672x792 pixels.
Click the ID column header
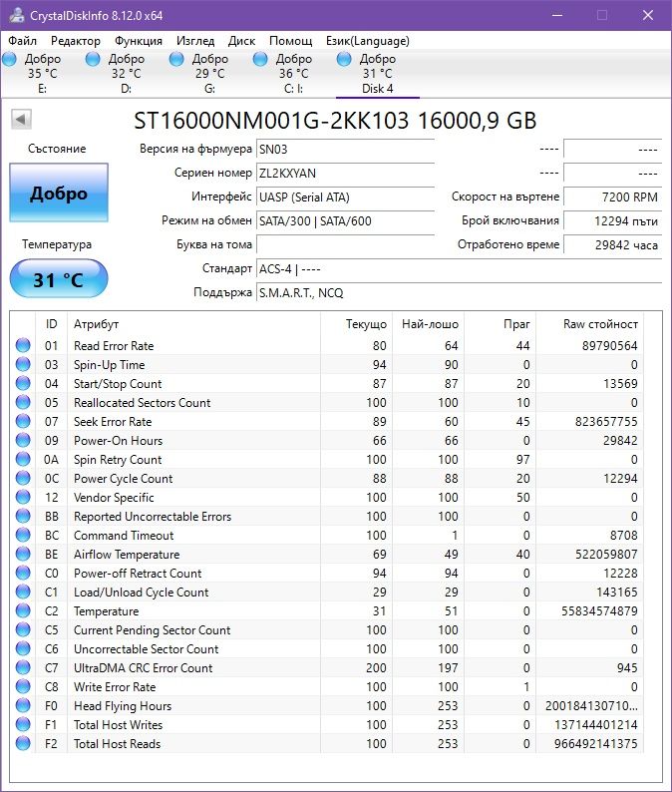[51, 324]
